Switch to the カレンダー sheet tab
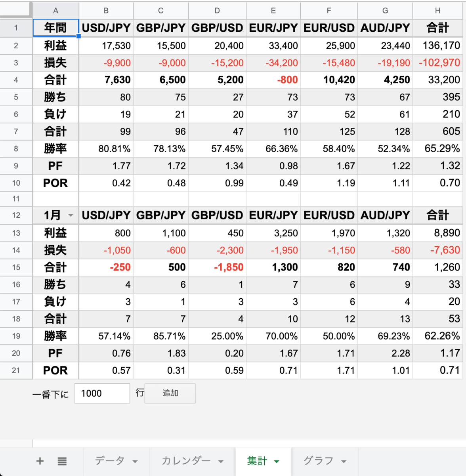 pyautogui.click(x=193, y=461)
